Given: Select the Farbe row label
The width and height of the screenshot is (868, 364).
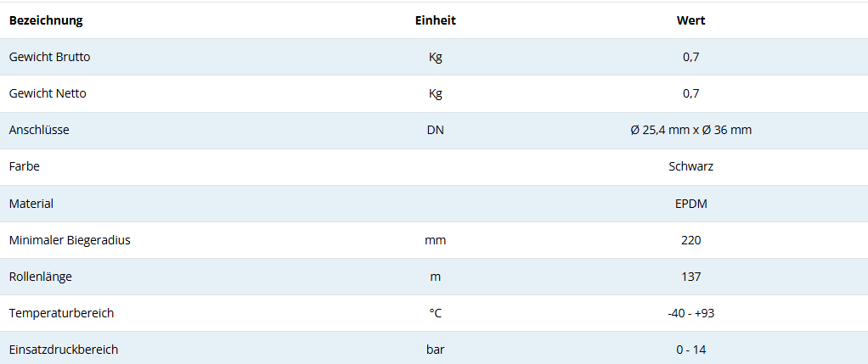Looking at the screenshot, I should 25,166.
